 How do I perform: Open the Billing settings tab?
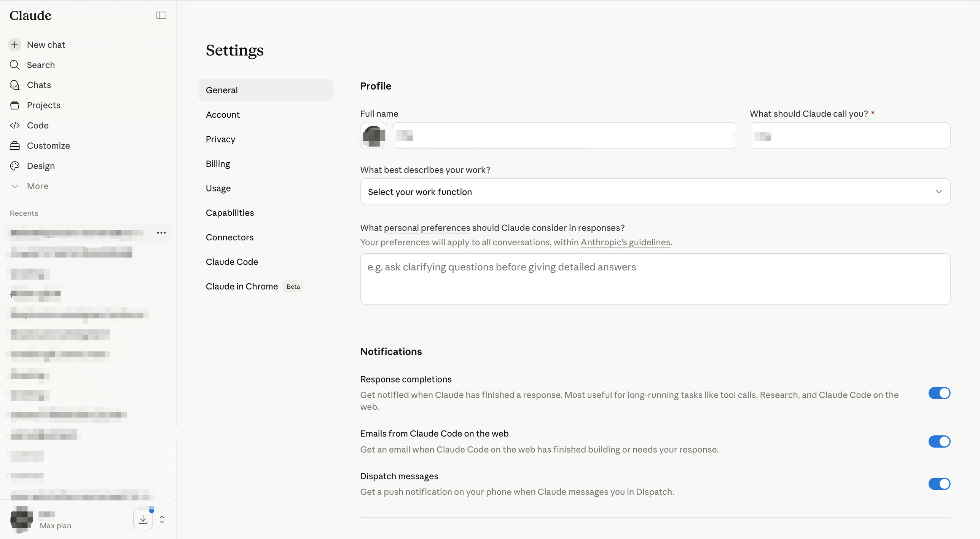pyautogui.click(x=266, y=164)
